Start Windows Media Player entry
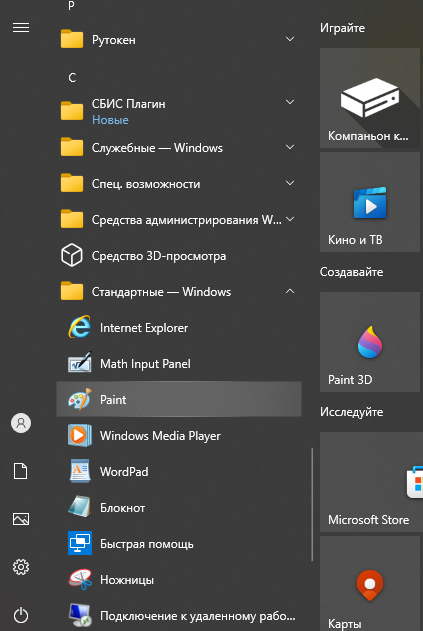Image resolution: width=423 pixels, height=631 pixels. tap(179, 435)
